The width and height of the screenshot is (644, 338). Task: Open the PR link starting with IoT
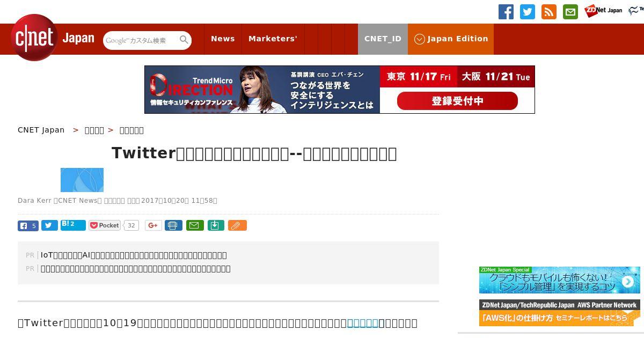(134, 255)
